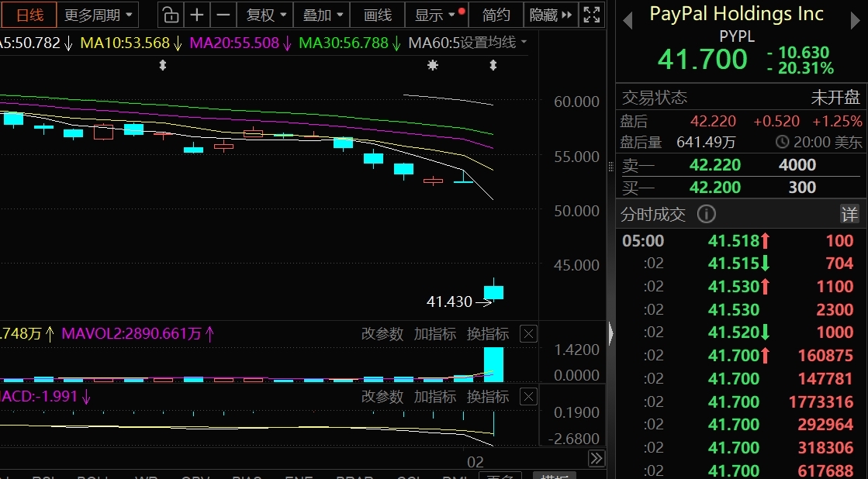Click the event marker above the last candle
The width and height of the screenshot is (868, 479).
[493, 65]
